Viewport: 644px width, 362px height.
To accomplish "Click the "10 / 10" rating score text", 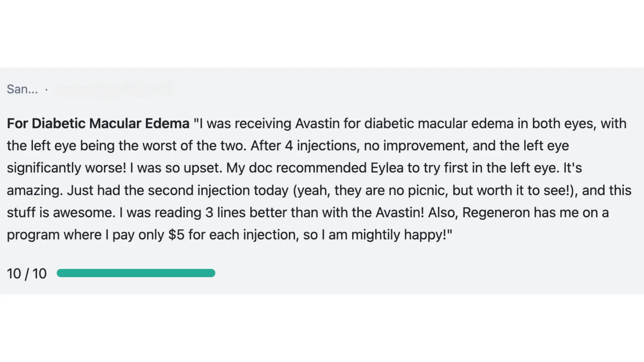I will pyautogui.click(x=27, y=274).
